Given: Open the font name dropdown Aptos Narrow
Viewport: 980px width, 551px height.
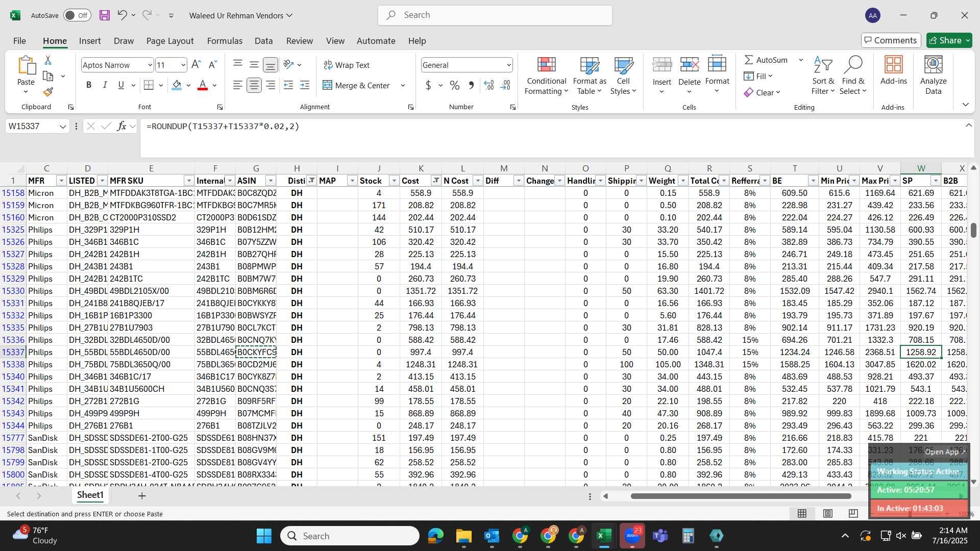Looking at the screenshot, I should (150, 65).
